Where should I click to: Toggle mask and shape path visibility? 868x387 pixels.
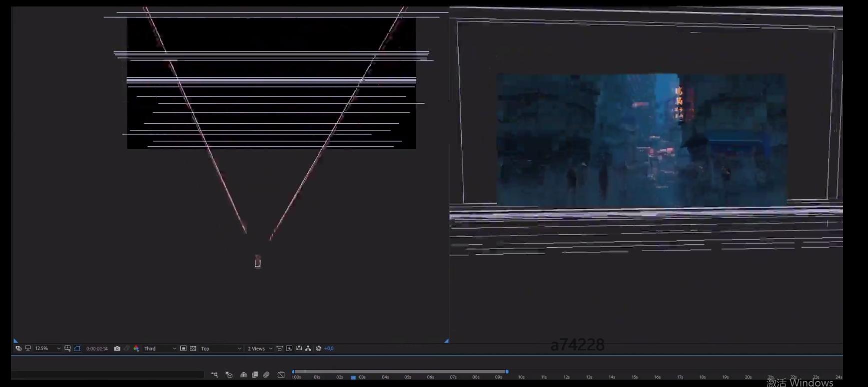77,349
